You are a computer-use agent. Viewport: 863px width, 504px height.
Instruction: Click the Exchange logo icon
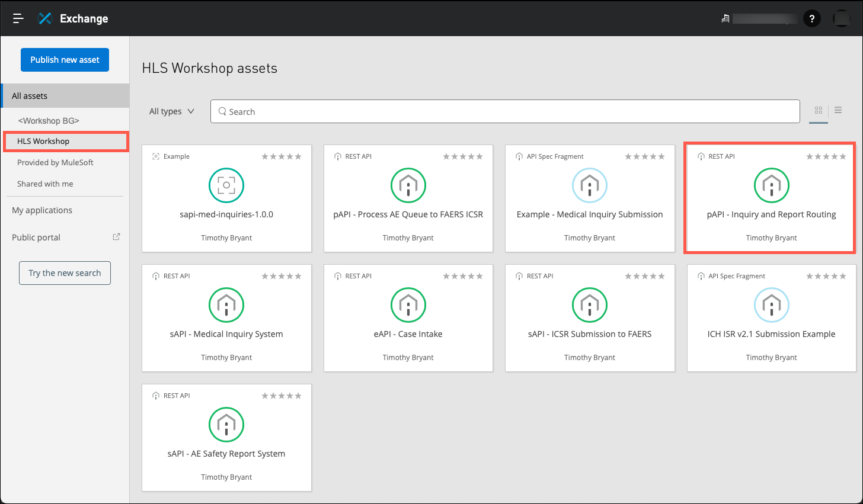point(45,18)
